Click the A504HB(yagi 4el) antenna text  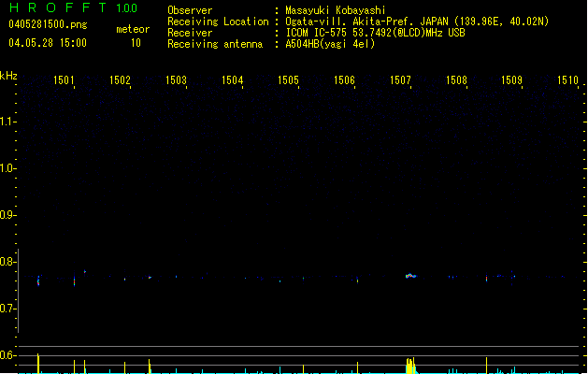[330, 44]
